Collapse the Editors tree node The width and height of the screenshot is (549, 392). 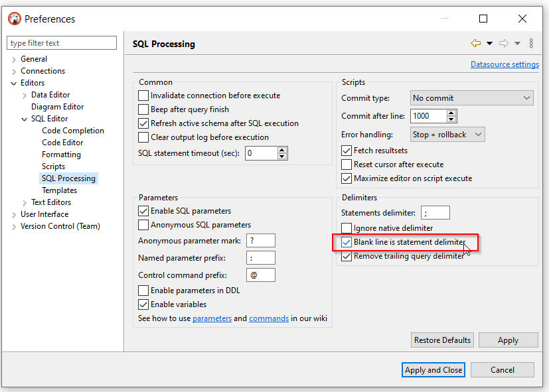[x=13, y=82]
